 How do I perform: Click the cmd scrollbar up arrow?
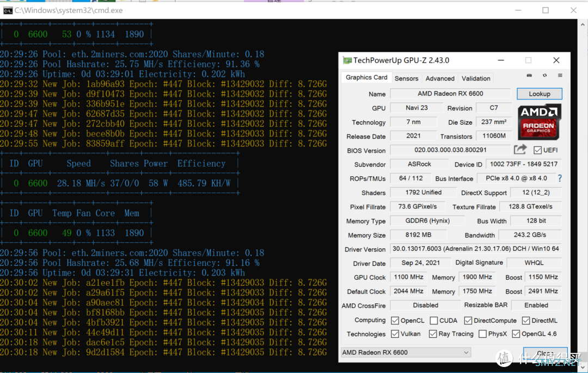583,25
